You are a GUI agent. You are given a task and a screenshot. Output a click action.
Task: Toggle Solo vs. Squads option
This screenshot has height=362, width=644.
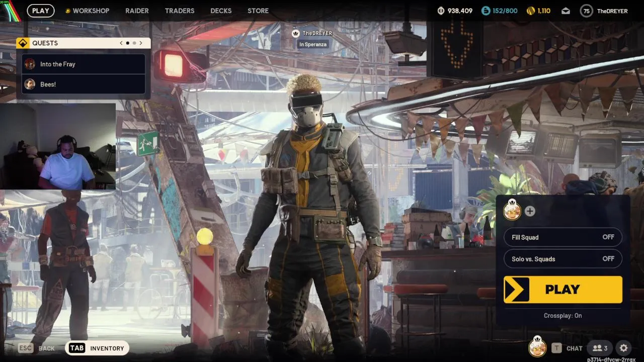coord(563,259)
